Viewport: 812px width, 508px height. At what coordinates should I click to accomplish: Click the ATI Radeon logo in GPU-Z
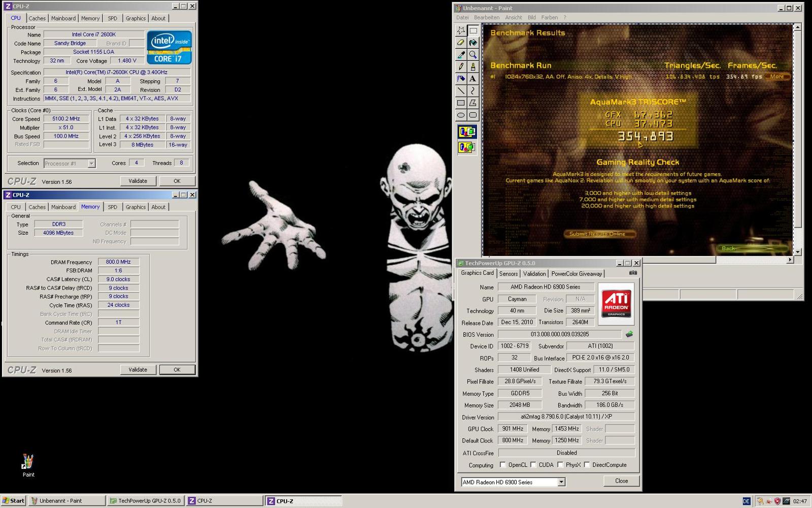pyautogui.click(x=616, y=304)
